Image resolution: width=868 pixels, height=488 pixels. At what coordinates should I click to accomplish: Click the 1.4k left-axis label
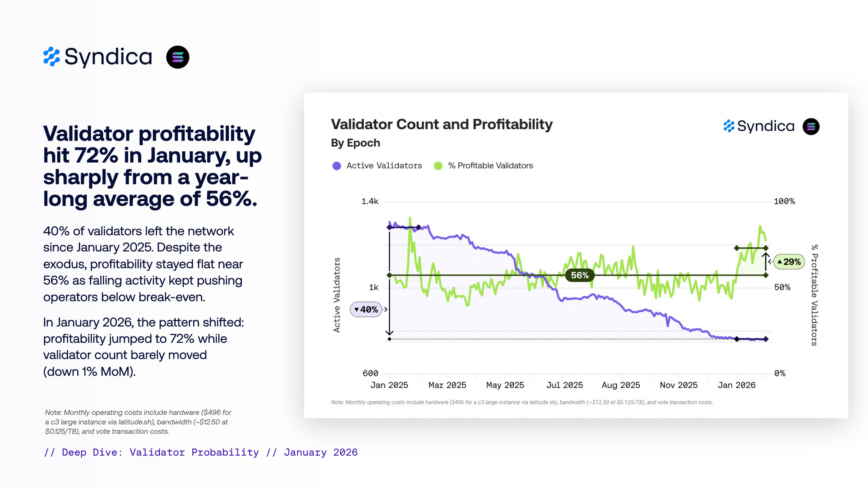pos(370,201)
